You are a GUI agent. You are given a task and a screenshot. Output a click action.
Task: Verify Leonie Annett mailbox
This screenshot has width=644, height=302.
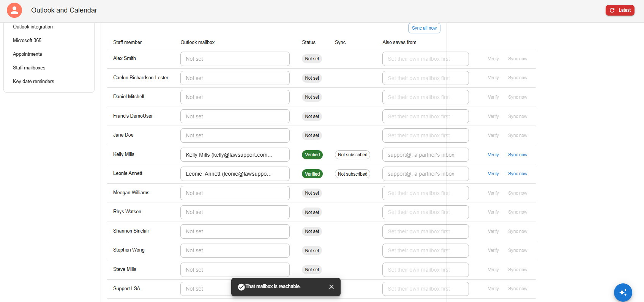(493, 174)
